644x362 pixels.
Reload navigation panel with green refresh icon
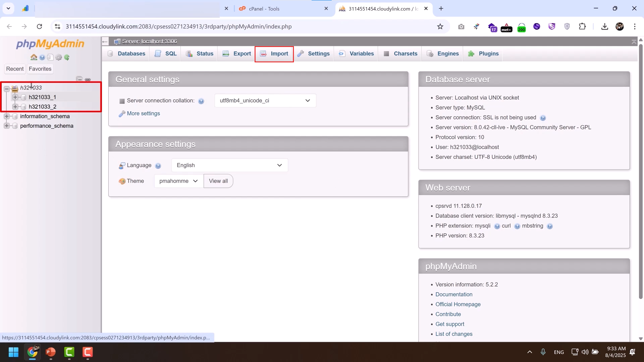[x=67, y=57]
